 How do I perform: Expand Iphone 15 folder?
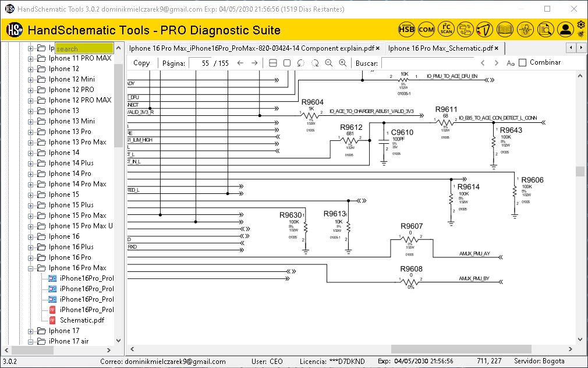(30, 195)
